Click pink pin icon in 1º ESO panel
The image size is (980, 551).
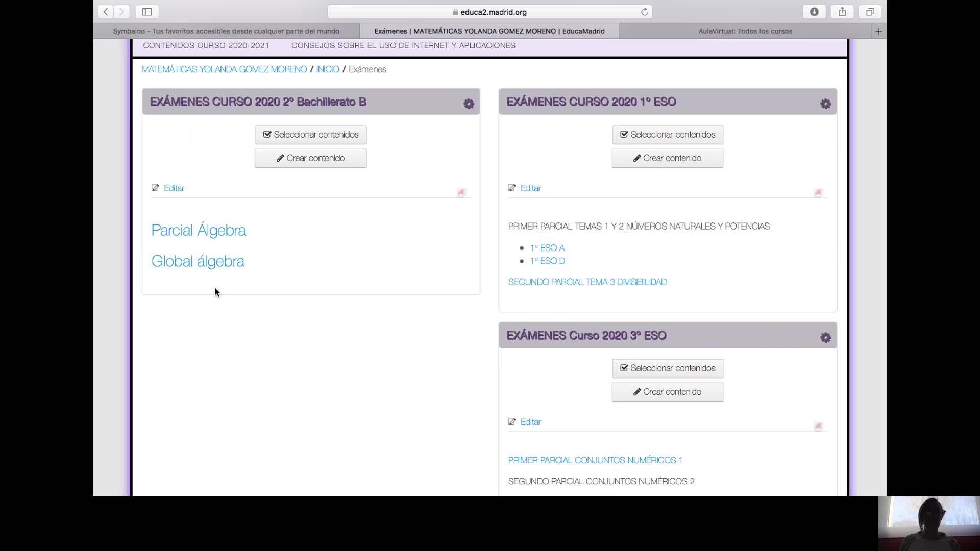point(818,192)
